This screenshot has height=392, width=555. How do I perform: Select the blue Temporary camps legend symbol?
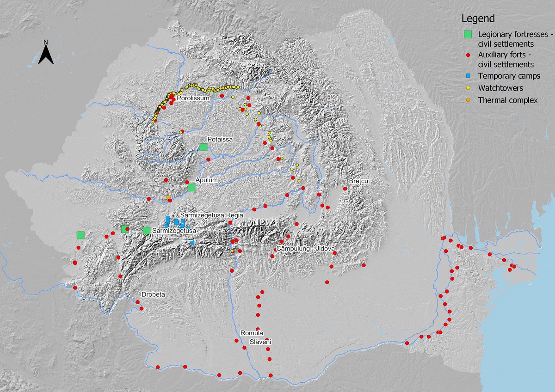[x=468, y=76]
